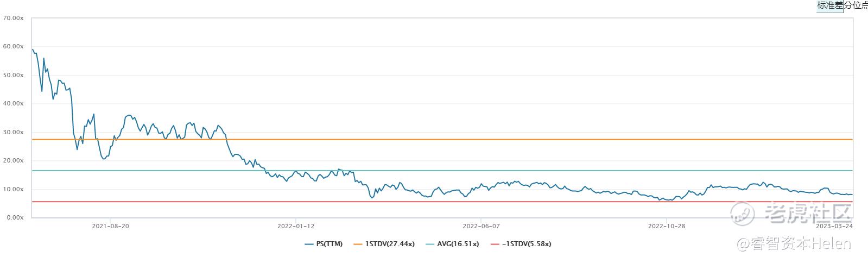Toggle AVG(16.51x) series via its legend text

458,245
